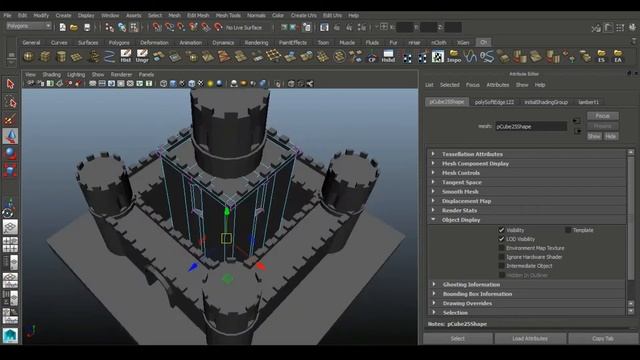The height and width of the screenshot is (360, 640).
Task: Switch to polySoftEdge122 attribute tab
Action: click(x=494, y=102)
